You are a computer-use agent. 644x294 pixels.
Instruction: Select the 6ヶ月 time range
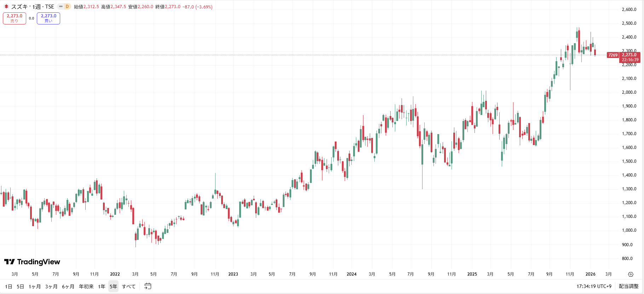(x=68, y=287)
